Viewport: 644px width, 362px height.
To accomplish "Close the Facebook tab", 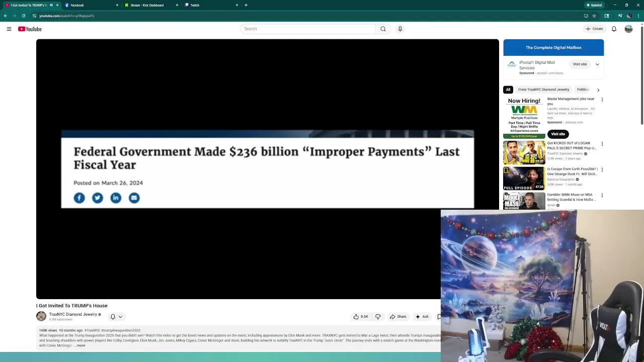I will 117,5.
